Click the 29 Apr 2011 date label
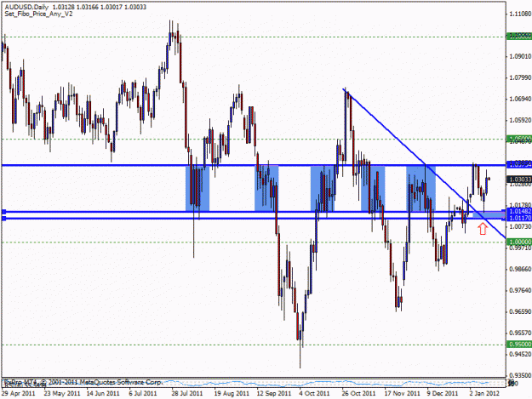Viewport: 532px width, 399px height. click(19, 393)
